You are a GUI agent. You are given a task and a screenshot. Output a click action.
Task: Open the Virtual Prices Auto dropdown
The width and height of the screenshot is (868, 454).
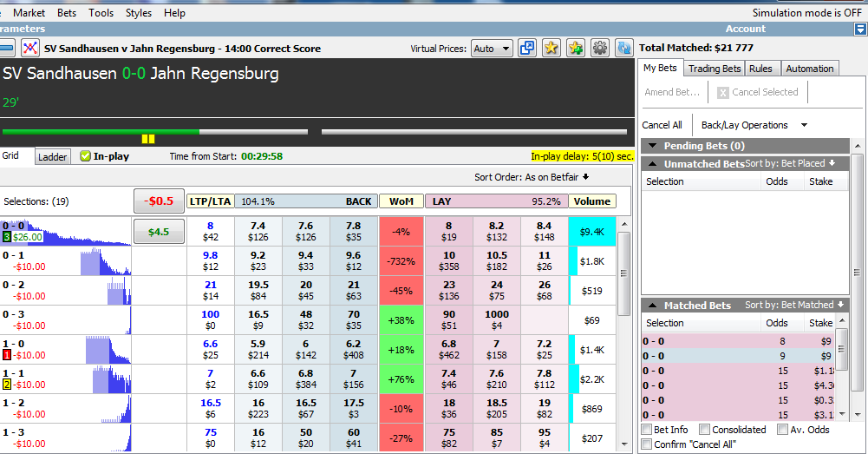[492, 49]
